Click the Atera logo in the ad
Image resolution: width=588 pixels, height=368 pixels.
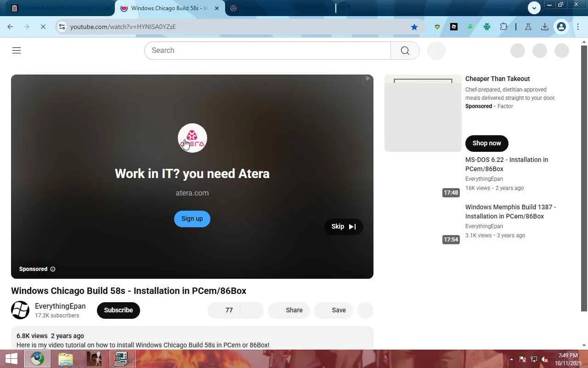(192, 138)
